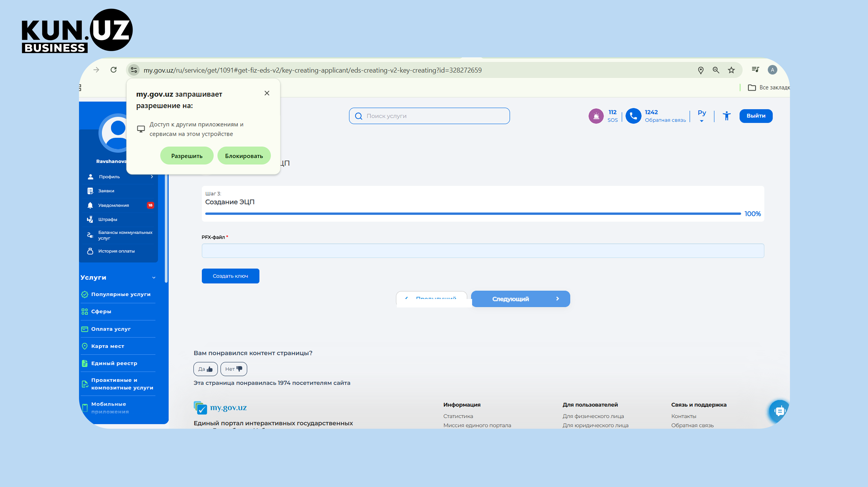Vote Да with the thumbs up
Viewport: 868px width, 487px height.
click(x=205, y=369)
